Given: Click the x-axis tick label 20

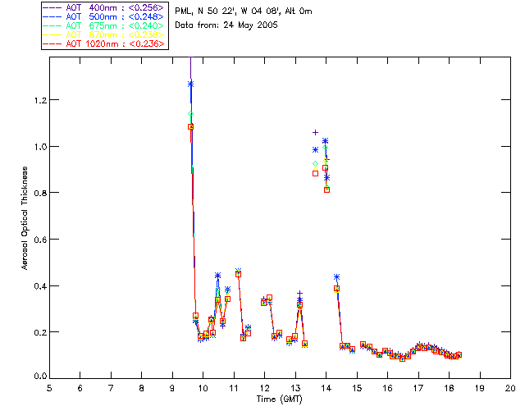Looking at the screenshot, I should (510, 388).
